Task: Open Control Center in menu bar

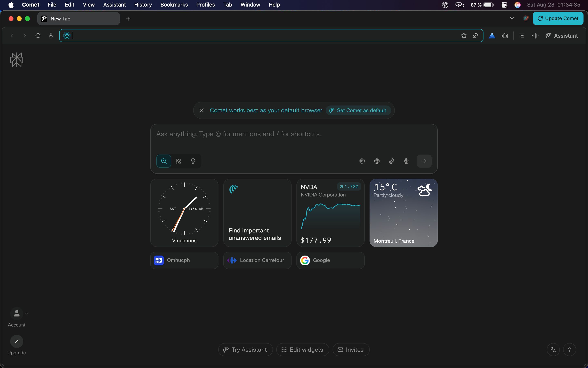Action: click(x=504, y=5)
